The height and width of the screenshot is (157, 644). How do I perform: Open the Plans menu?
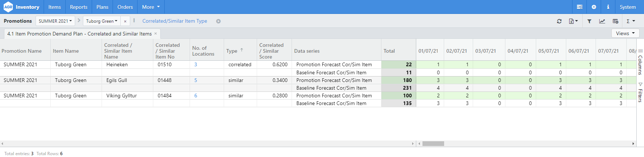pos(102,7)
